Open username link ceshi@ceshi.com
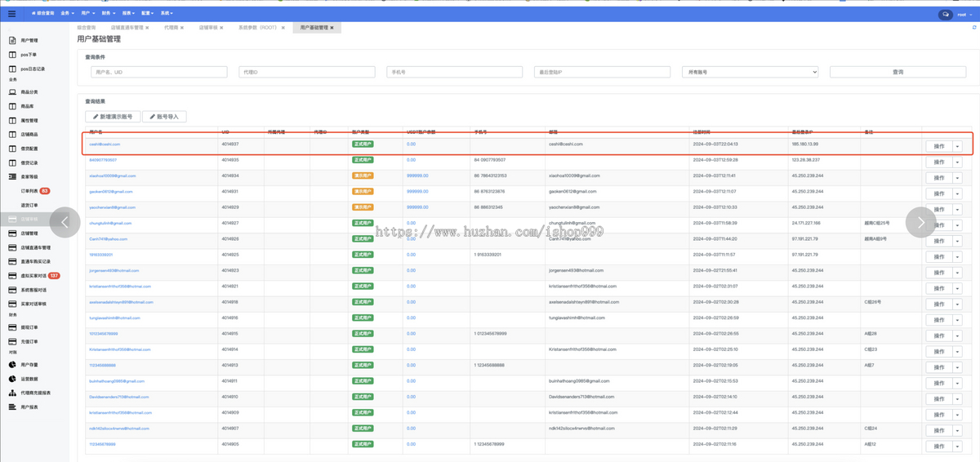Image resolution: width=980 pixels, height=462 pixels. click(x=105, y=144)
